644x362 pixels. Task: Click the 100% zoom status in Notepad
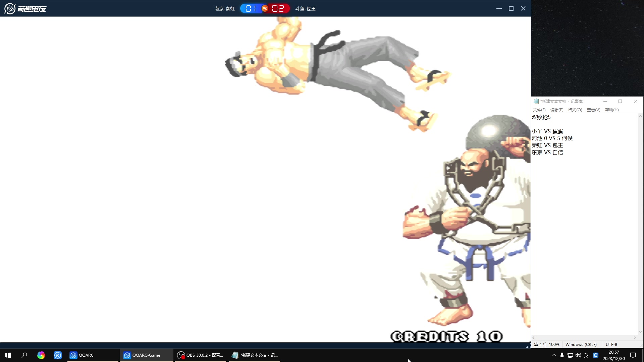554,345
